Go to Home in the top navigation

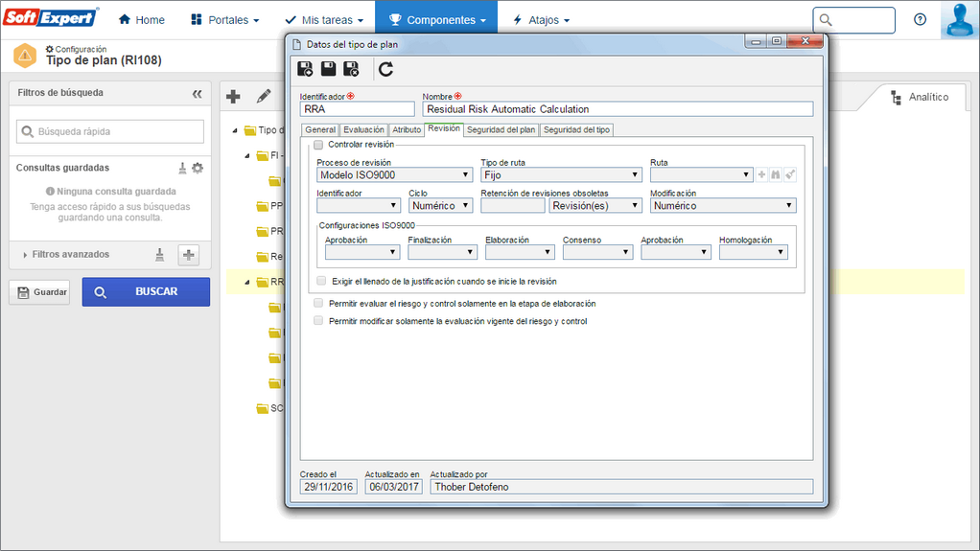click(x=142, y=20)
